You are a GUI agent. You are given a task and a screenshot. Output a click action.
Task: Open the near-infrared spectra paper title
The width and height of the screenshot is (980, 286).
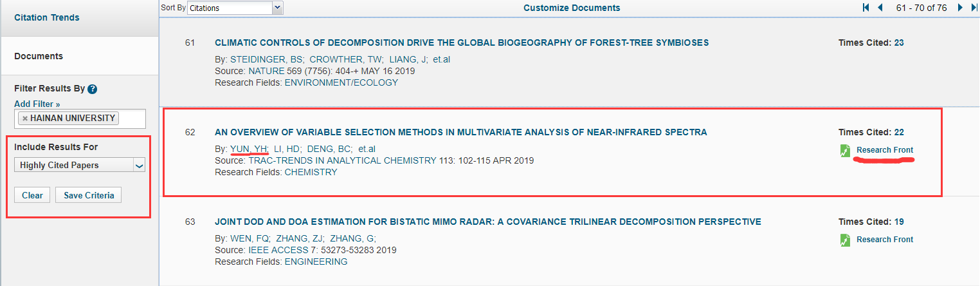coord(460,132)
